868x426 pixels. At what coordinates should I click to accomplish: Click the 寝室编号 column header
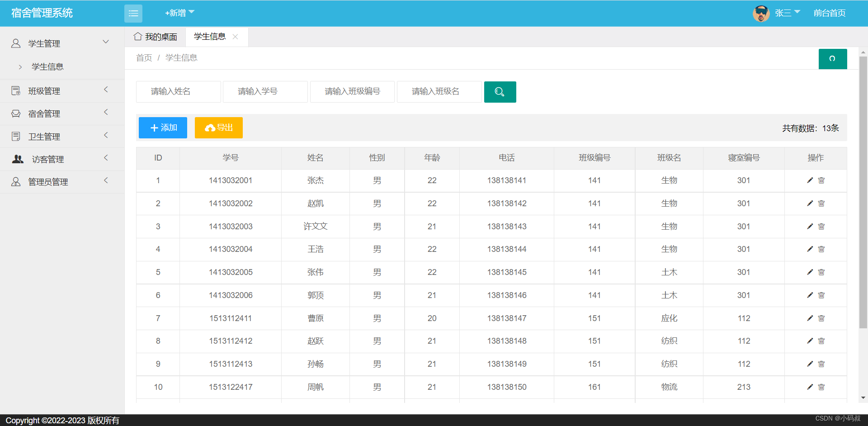[744, 158]
